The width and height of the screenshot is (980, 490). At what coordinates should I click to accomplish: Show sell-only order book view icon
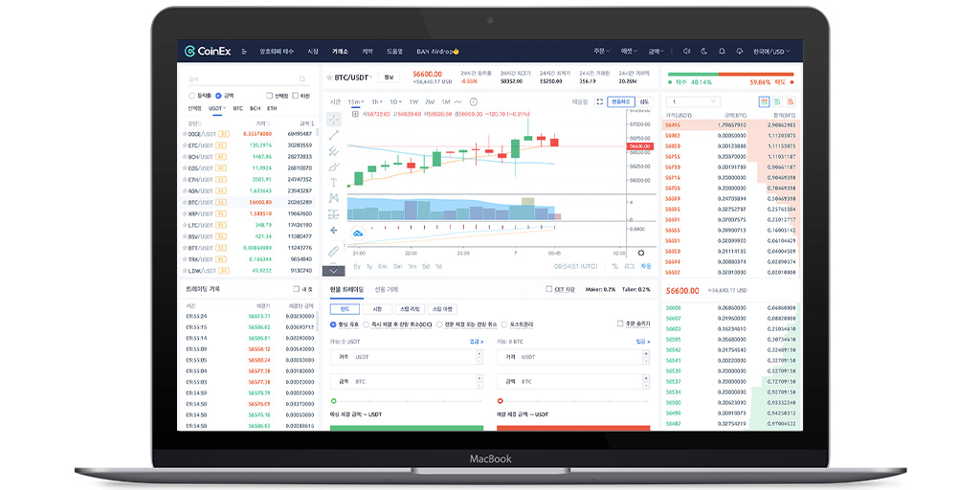tap(791, 101)
